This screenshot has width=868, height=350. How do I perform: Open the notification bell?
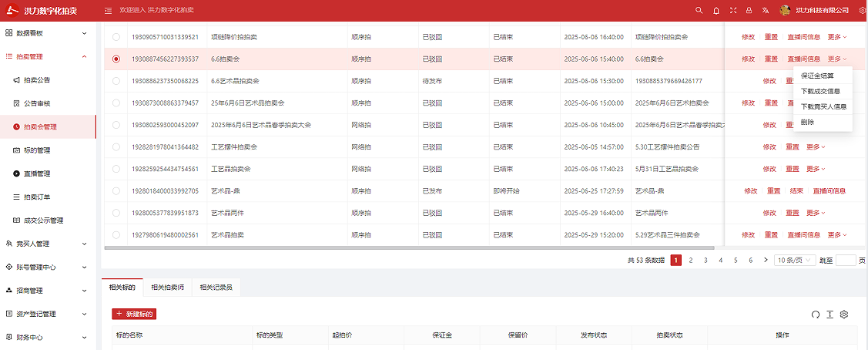pos(716,10)
